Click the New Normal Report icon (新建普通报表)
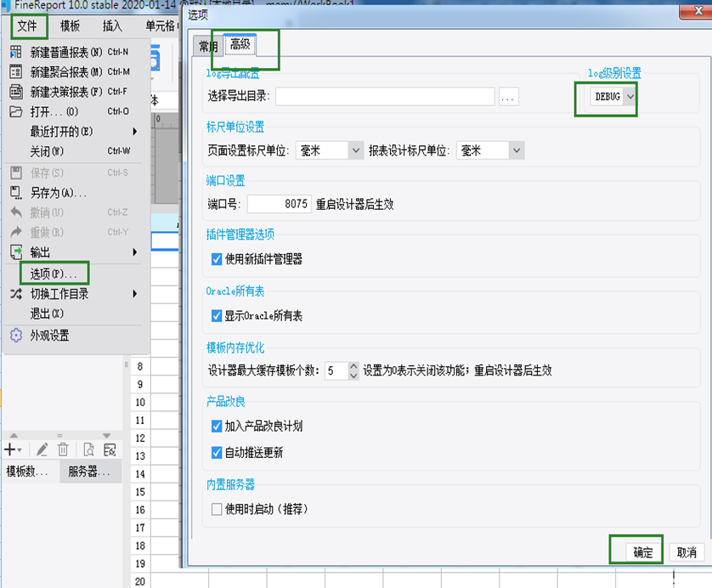The image size is (712, 588). 16,52
